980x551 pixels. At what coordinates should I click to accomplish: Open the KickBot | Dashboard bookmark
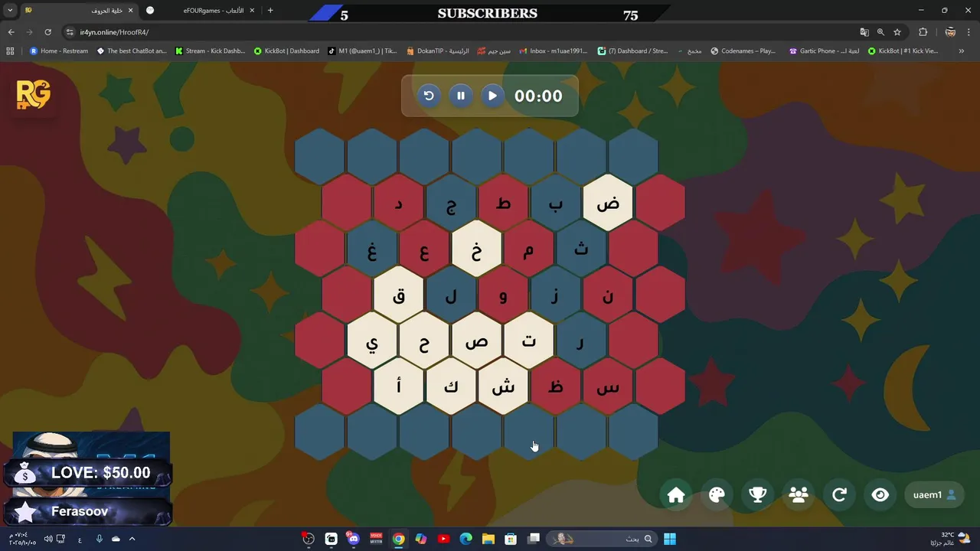286,51
